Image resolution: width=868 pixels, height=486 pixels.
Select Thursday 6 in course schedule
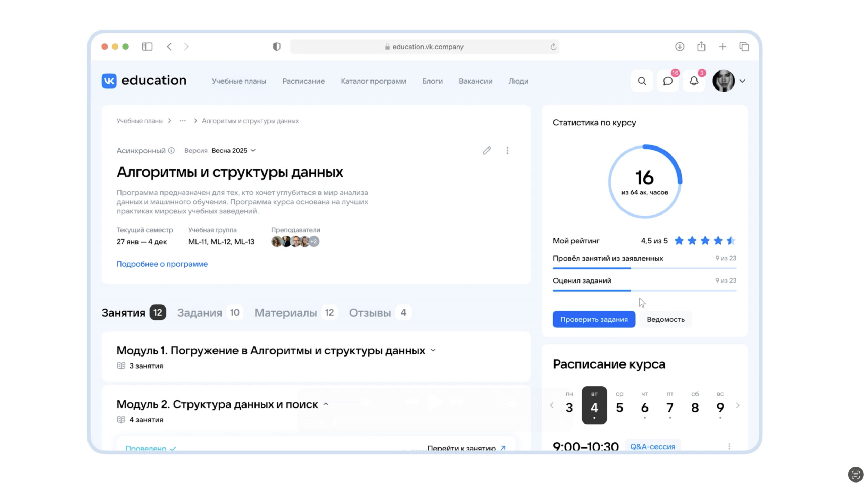point(644,405)
